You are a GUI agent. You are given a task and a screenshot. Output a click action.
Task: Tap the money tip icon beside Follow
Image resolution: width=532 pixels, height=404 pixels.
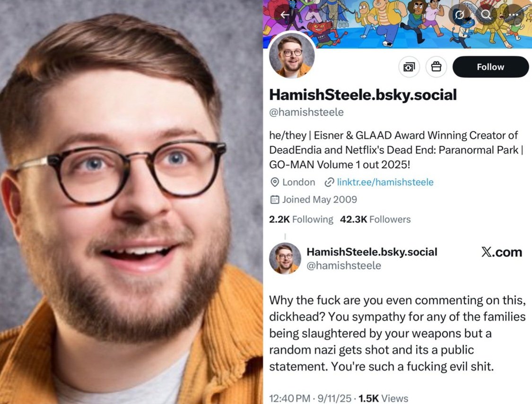click(409, 67)
